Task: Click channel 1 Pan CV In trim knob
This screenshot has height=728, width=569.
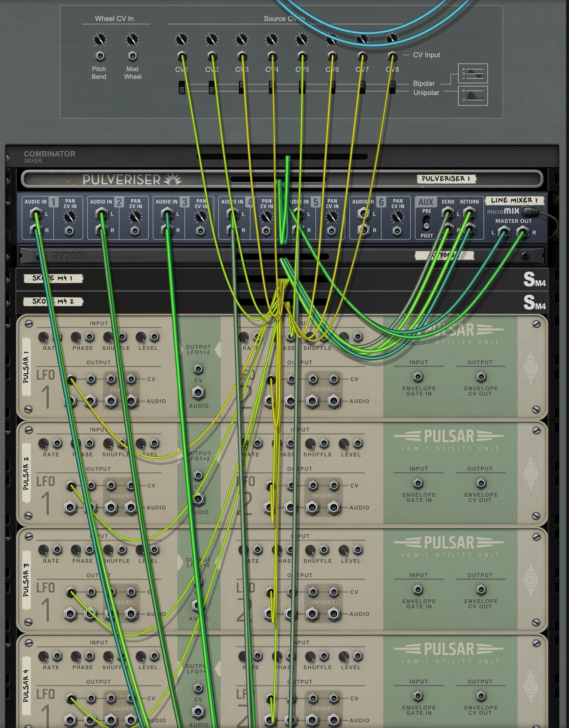Action: point(69,217)
